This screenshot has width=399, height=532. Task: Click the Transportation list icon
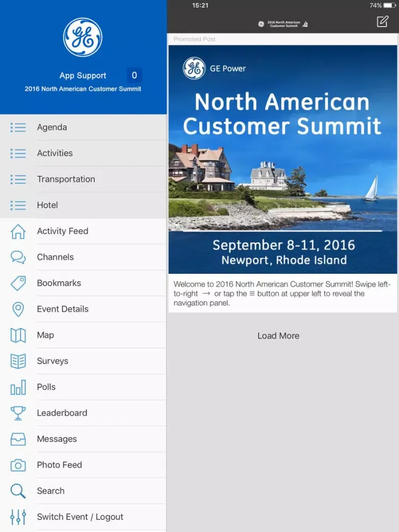pos(18,179)
